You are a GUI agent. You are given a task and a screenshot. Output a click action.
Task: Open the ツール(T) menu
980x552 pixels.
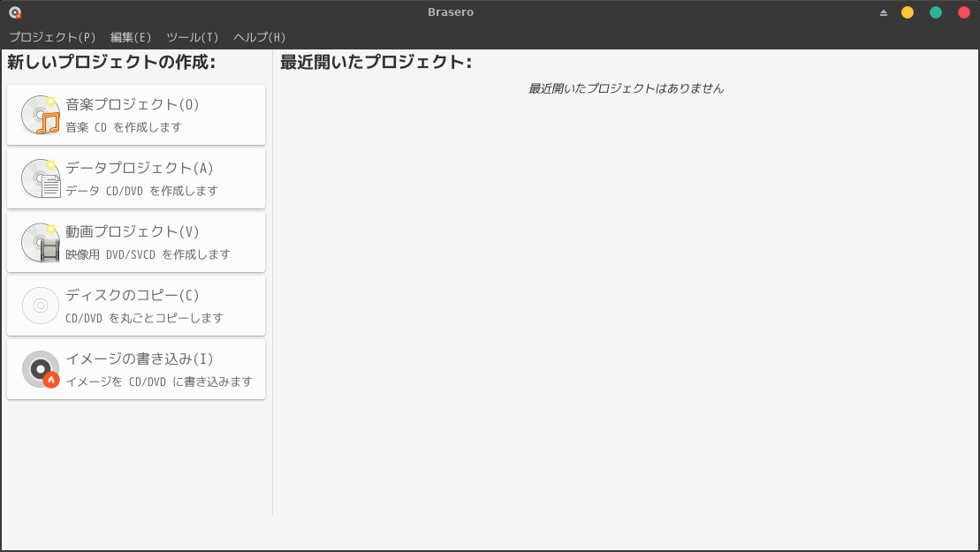tap(193, 37)
